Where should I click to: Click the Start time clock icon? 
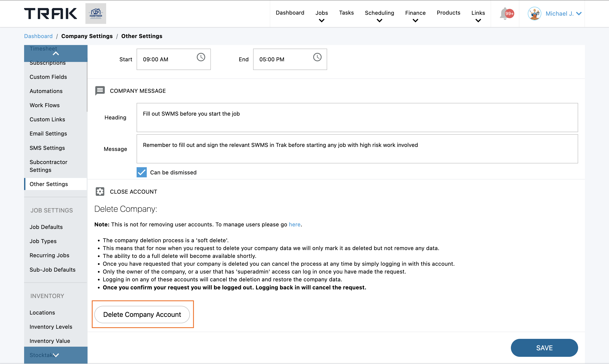pos(201,57)
